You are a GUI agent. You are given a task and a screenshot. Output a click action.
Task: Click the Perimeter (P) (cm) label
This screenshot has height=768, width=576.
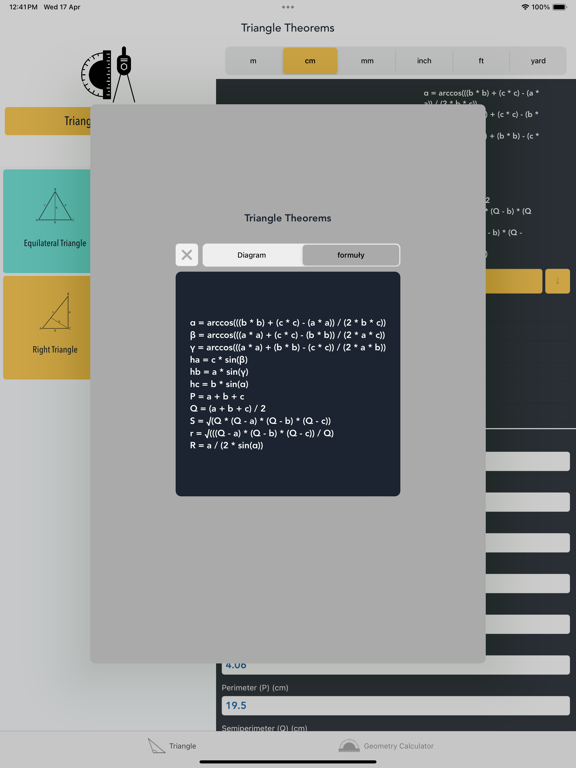[255, 688]
